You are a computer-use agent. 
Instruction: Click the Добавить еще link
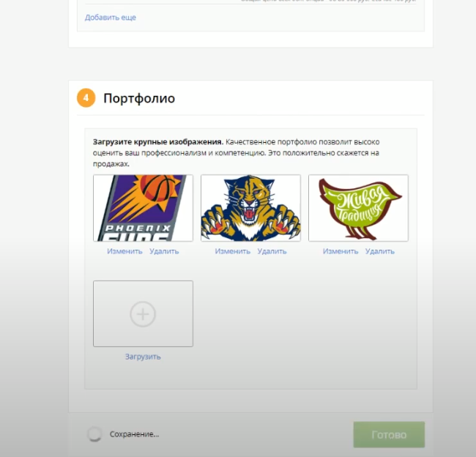[111, 18]
